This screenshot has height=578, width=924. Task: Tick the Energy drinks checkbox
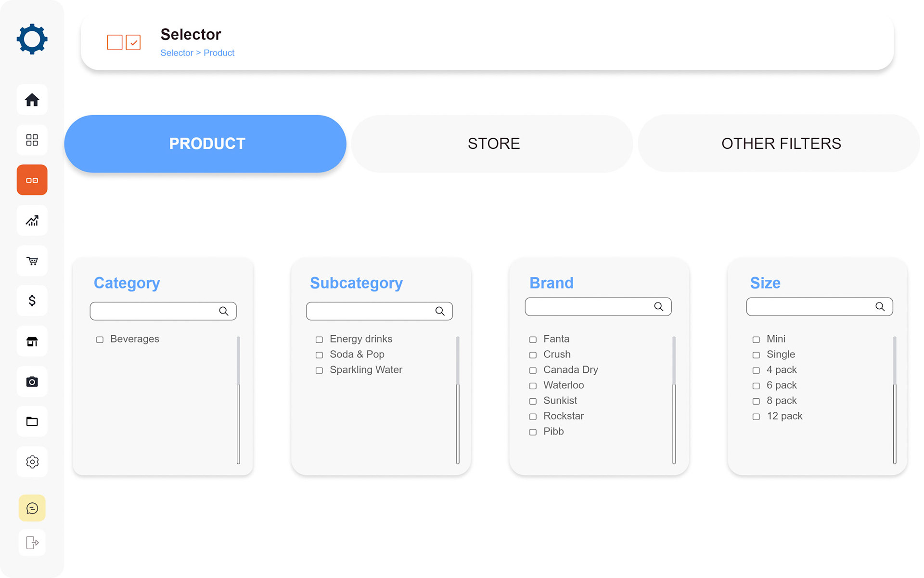point(319,340)
